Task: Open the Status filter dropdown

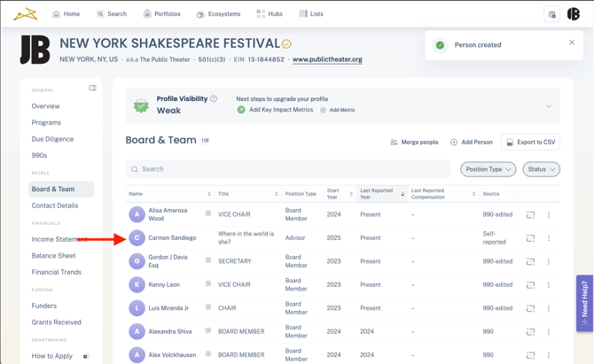Action: pyautogui.click(x=541, y=169)
